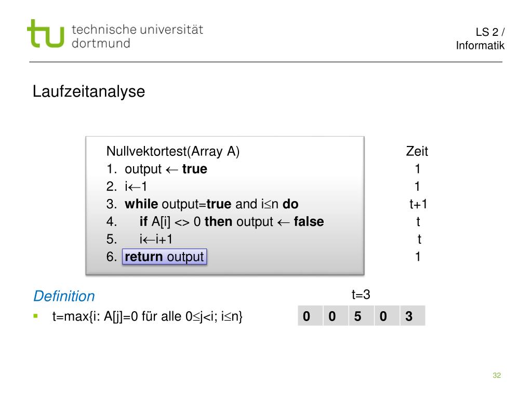Image resolution: width=532 pixels, height=399 pixels.
Task: Click the Zeit column header
Action: point(417,151)
